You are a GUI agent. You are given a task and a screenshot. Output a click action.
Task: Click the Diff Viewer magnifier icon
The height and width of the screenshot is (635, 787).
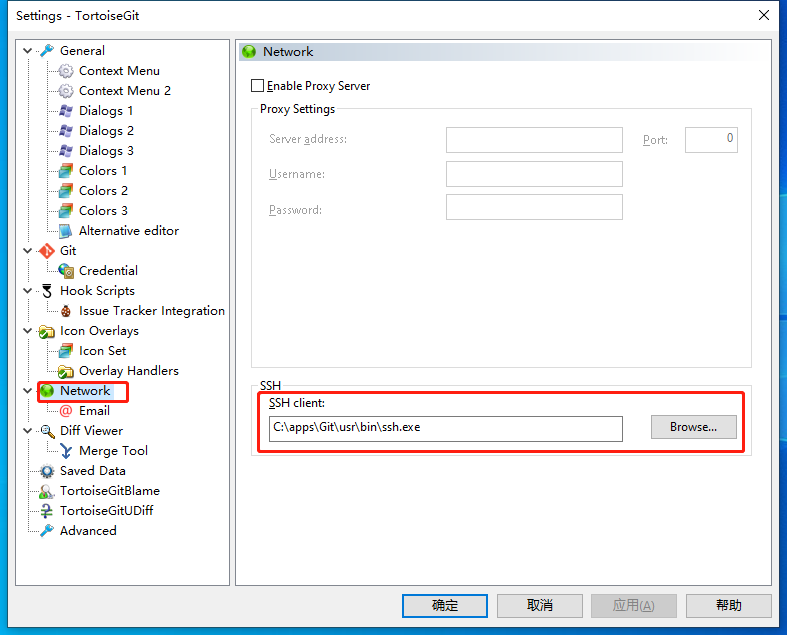[47, 431]
